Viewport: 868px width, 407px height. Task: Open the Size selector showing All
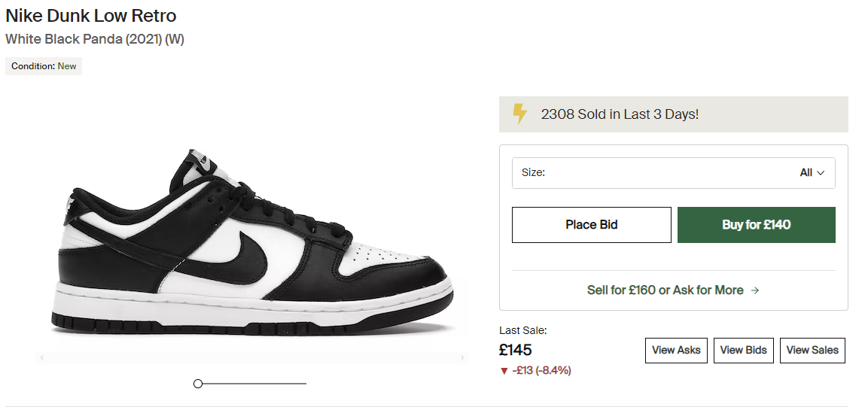[673, 173]
